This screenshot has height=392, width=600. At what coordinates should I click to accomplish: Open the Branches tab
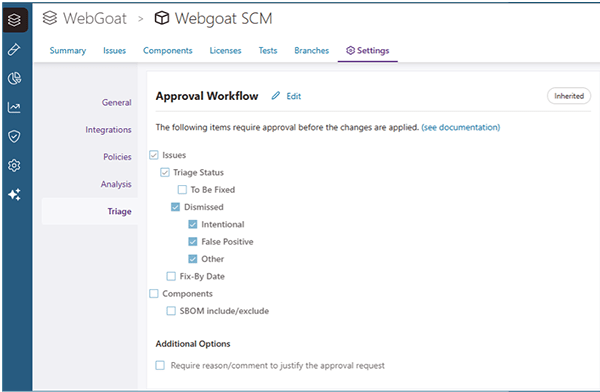311,51
